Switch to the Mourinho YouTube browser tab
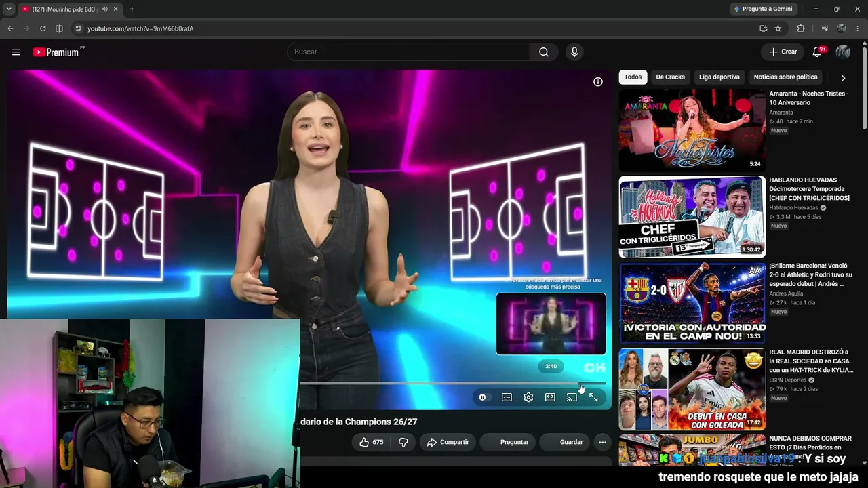868x488 pixels. pyautogui.click(x=64, y=9)
